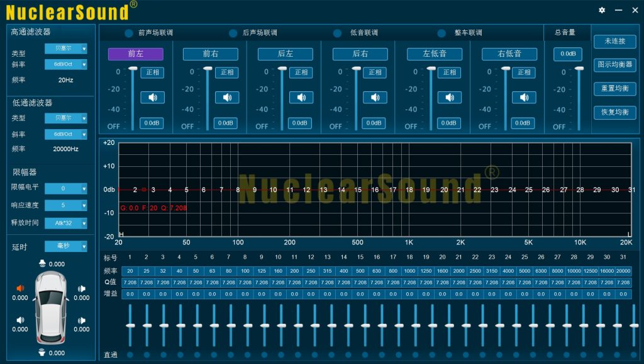Select the rear-left speaker icon beside the car
This screenshot has width=644, height=364.
coord(20,320)
